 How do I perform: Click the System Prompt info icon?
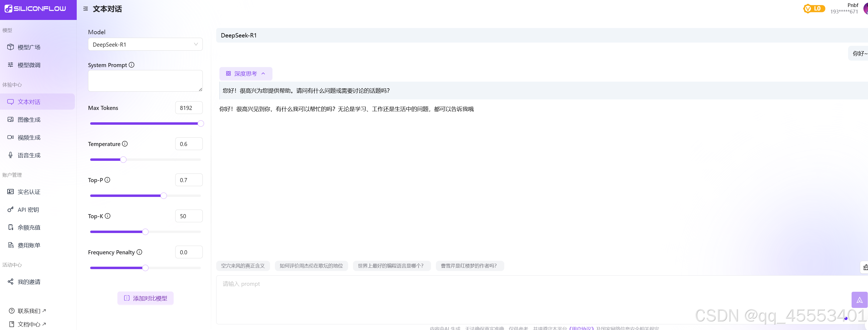(x=132, y=65)
